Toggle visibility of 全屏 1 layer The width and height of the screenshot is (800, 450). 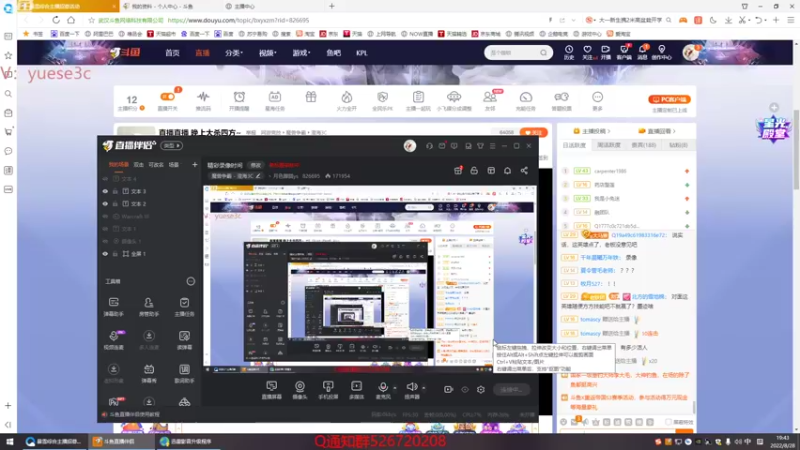point(105,254)
